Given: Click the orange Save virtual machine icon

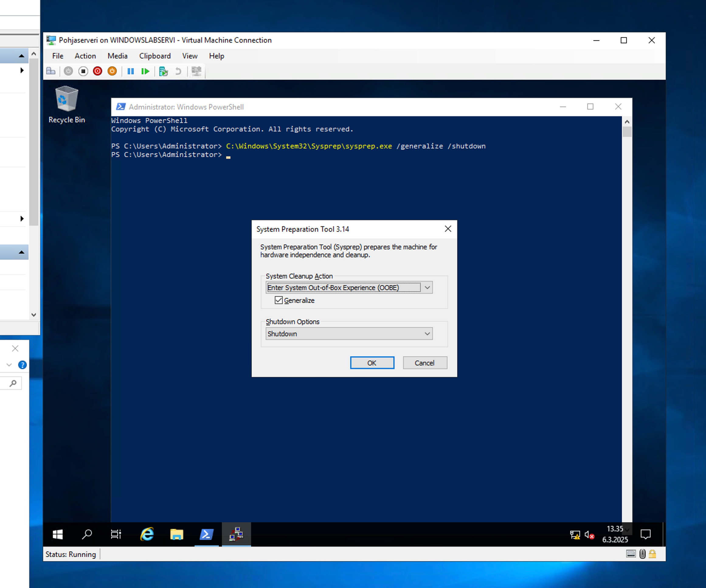Looking at the screenshot, I should (112, 71).
